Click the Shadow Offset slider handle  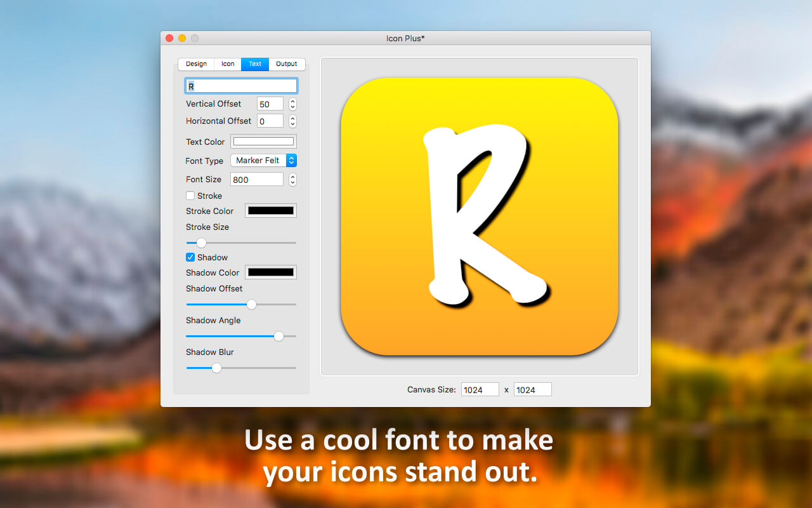click(x=251, y=304)
